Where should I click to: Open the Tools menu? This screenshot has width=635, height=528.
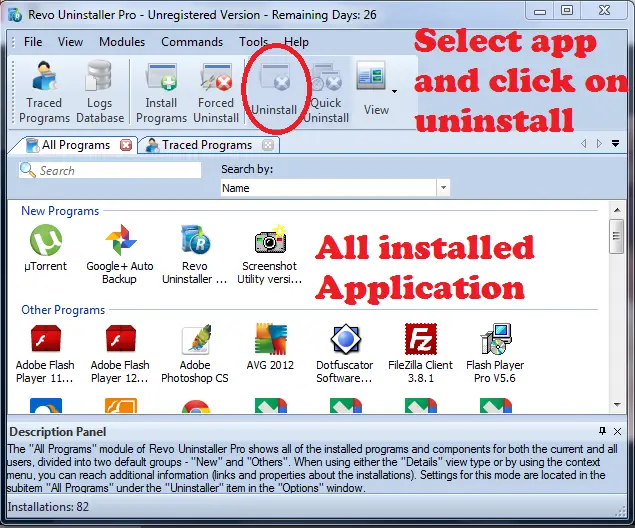pyautogui.click(x=253, y=42)
